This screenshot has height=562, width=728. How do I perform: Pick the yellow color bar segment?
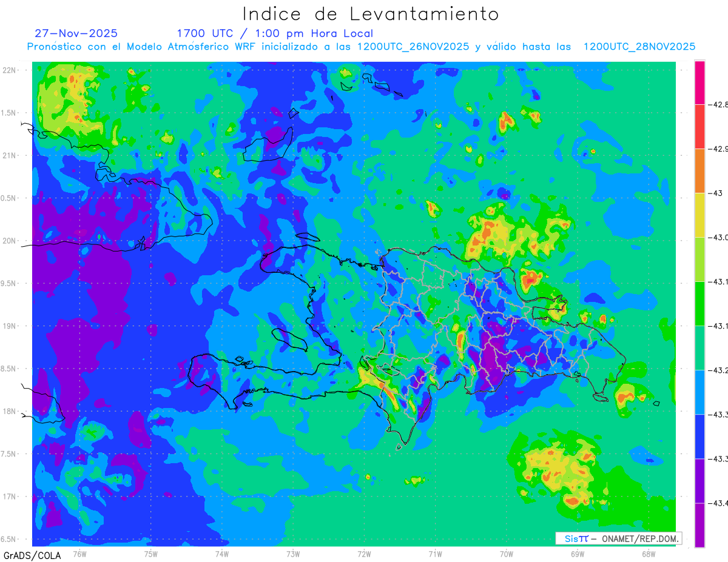699,215
